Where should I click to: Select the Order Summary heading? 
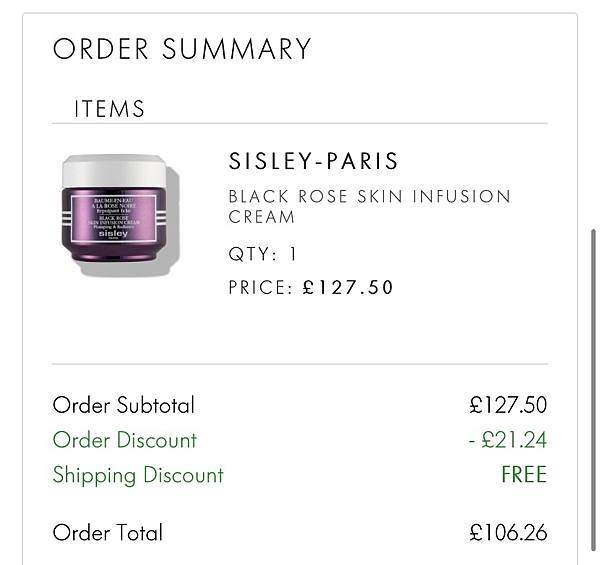pyautogui.click(x=182, y=49)
